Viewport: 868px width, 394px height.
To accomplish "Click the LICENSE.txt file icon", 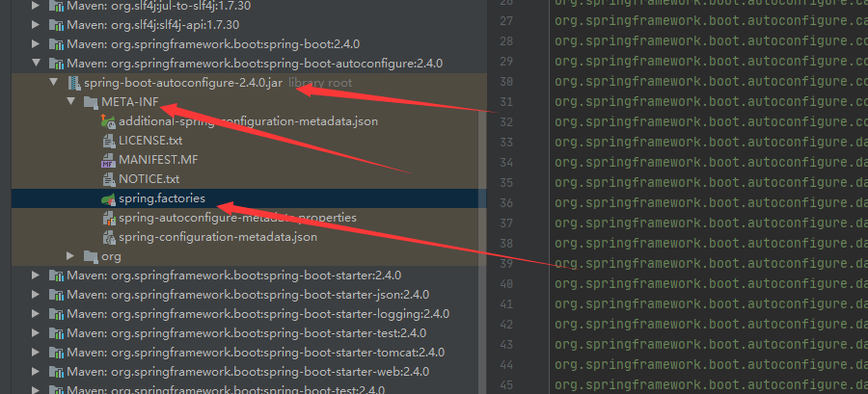I will (109, 141).
